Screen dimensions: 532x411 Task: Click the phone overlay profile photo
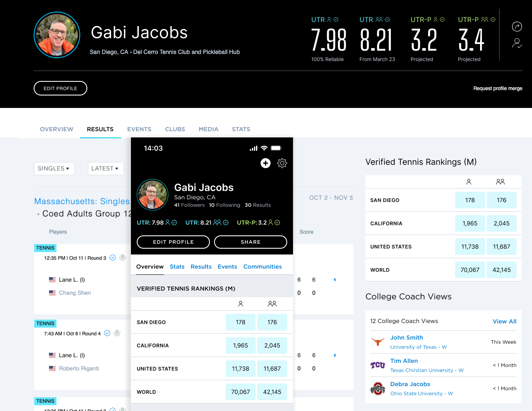pyautogui.click(x=153, y=195)
